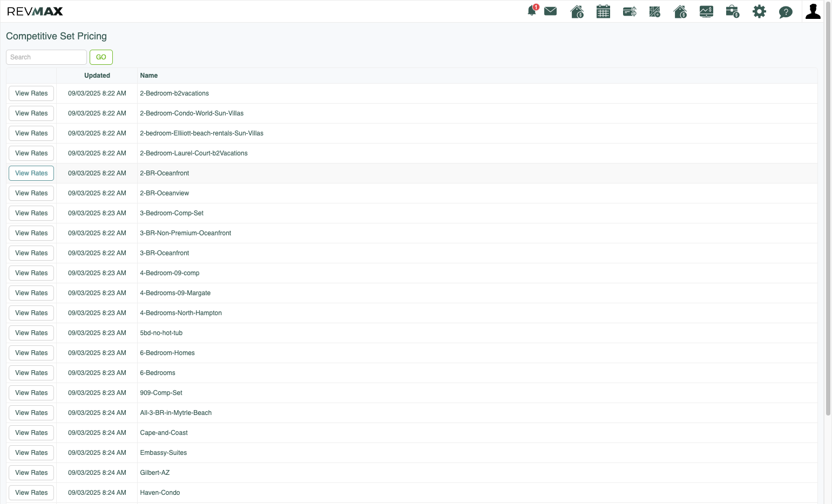832x504 pixels.
Task: View Rates for 2-BR-Oceanview
Action: click(x=31, y=193)
